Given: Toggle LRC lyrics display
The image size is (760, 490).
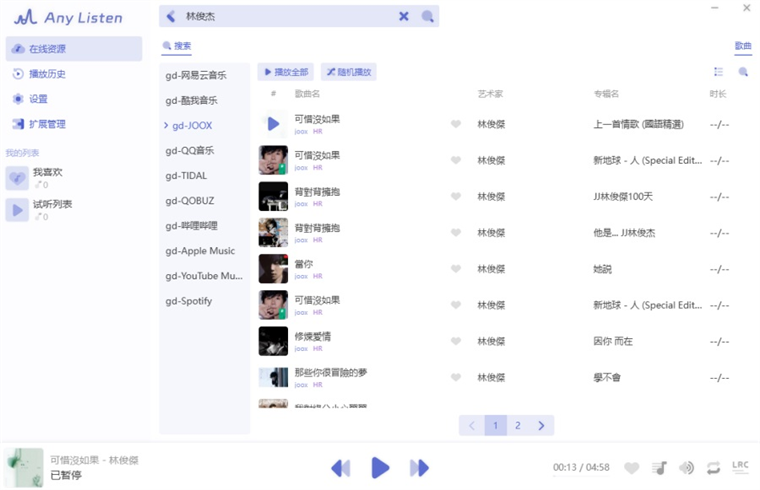Looking at the screenshot, I should 740,466.
